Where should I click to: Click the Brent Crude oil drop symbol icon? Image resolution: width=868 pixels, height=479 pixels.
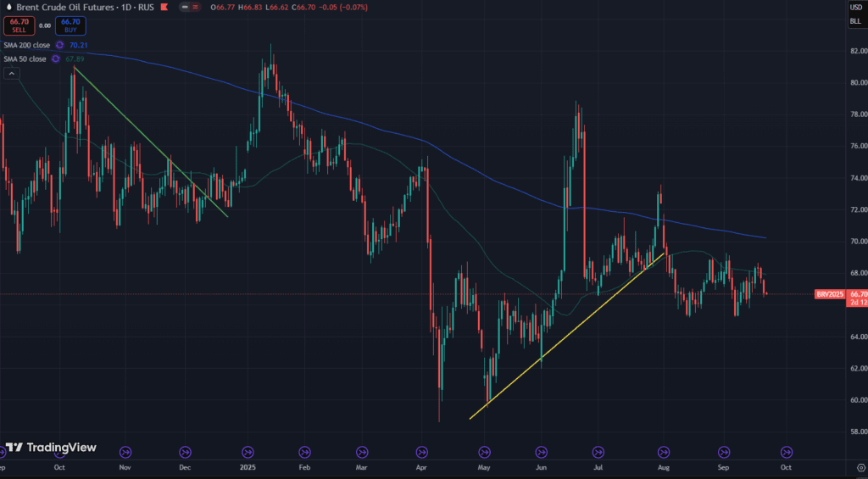click(8, 6)
